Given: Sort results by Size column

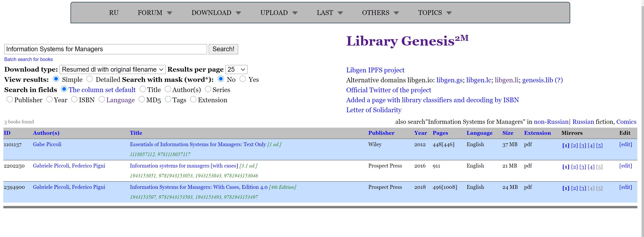Looking at the screenshot, I should (508, 133).
